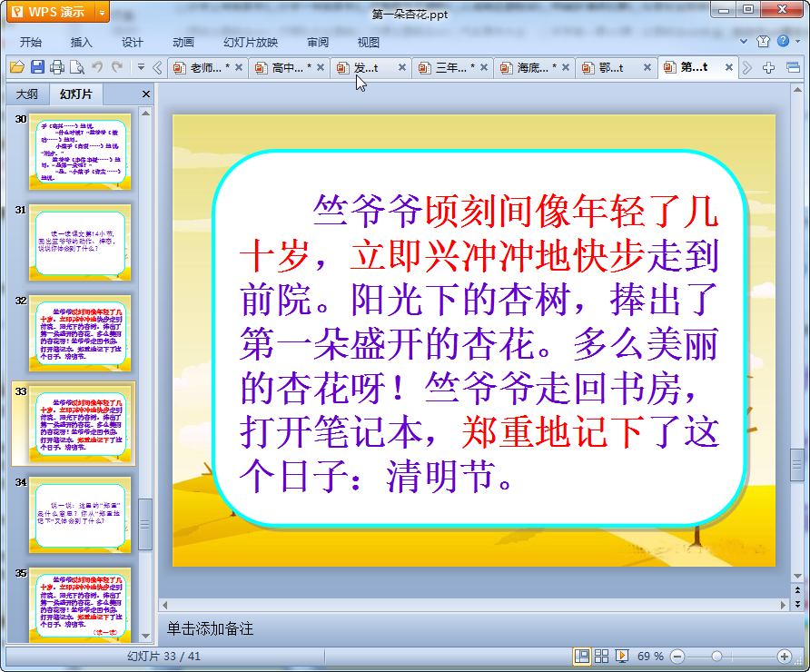810x672 pixels.
Task: Click the Undo arrow icon
Action: [97, 67]
